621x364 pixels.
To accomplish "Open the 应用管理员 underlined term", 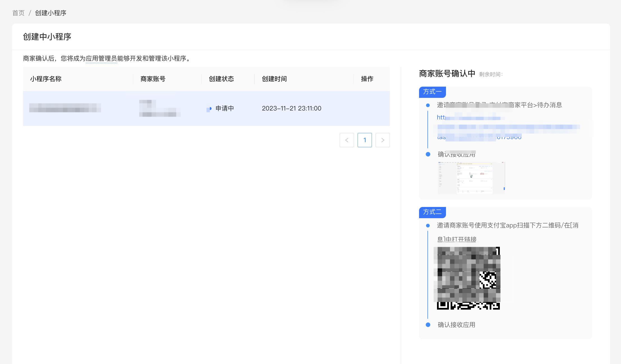I will pos(101,58).
